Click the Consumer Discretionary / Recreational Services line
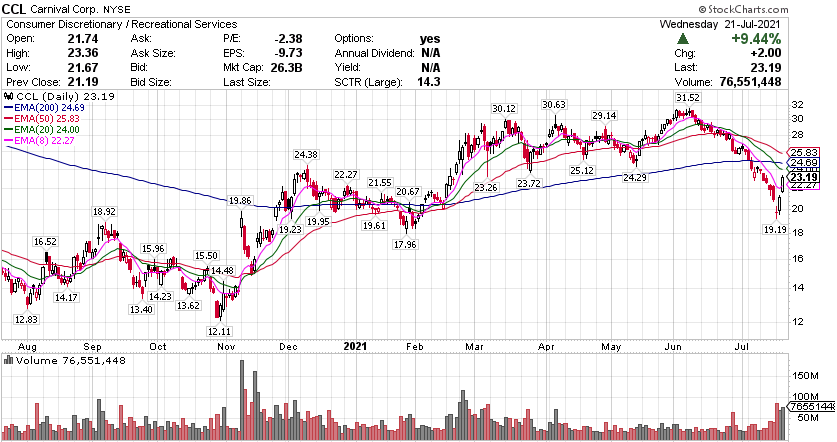 (122, 25)
